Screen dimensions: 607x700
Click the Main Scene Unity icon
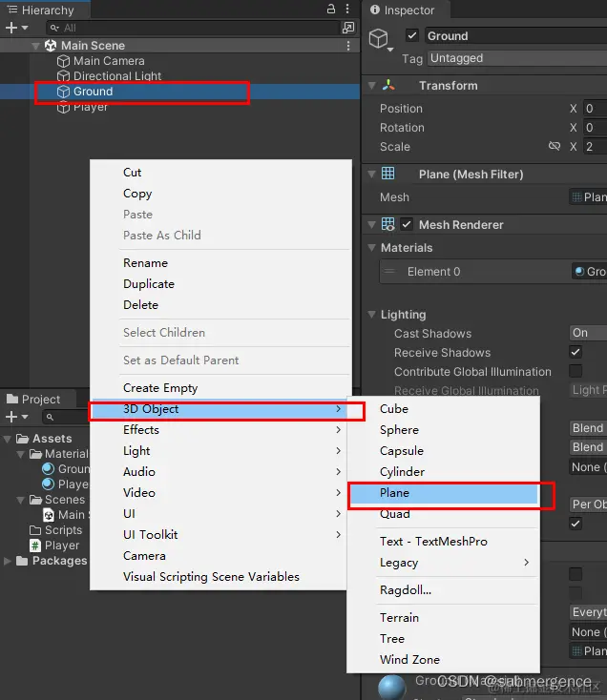click(x=51, y=45)
